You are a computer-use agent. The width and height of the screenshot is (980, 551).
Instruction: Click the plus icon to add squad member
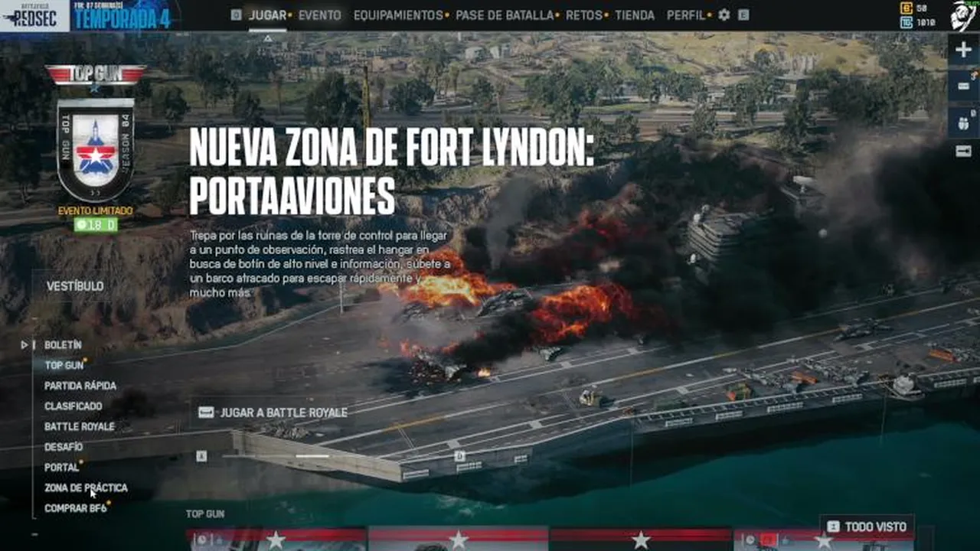(963, 50)
